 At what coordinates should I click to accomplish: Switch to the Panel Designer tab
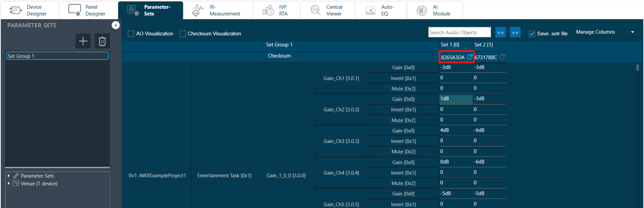pos(89,10)
